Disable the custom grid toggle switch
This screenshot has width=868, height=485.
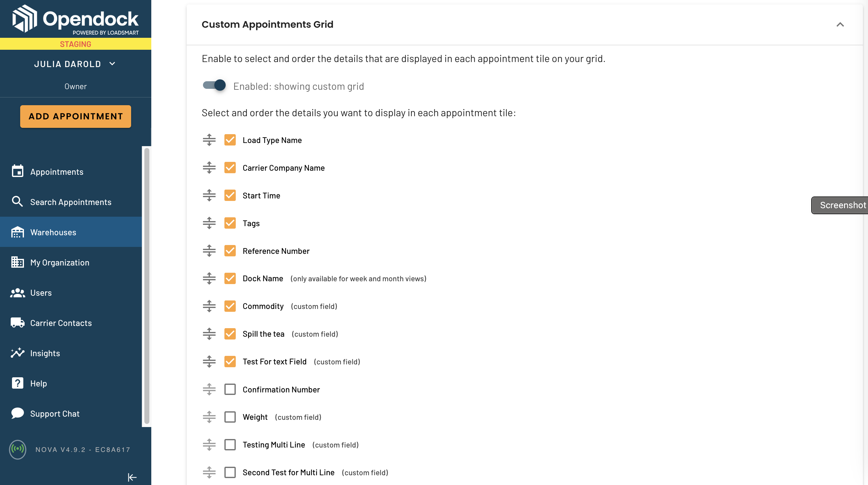[x=214, y=86]
